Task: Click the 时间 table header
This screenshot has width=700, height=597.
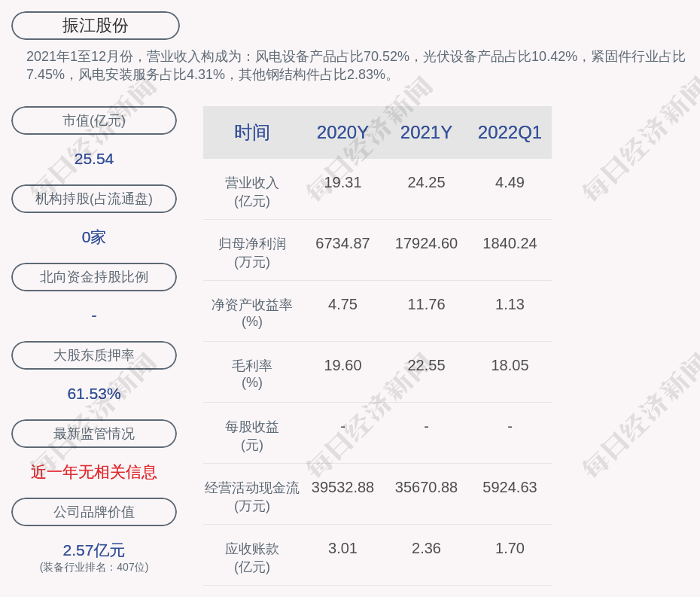Action: (x=252, y=132)
